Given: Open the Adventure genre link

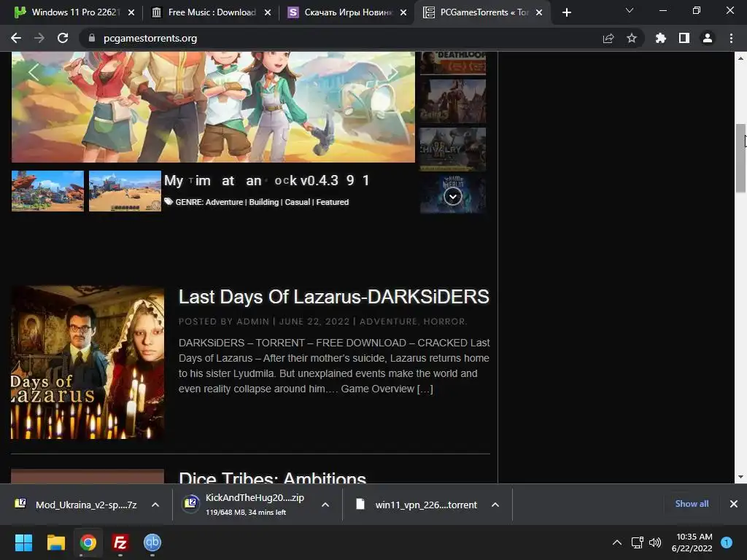Looking at the screenshot, I should click(x=225, y=202).
